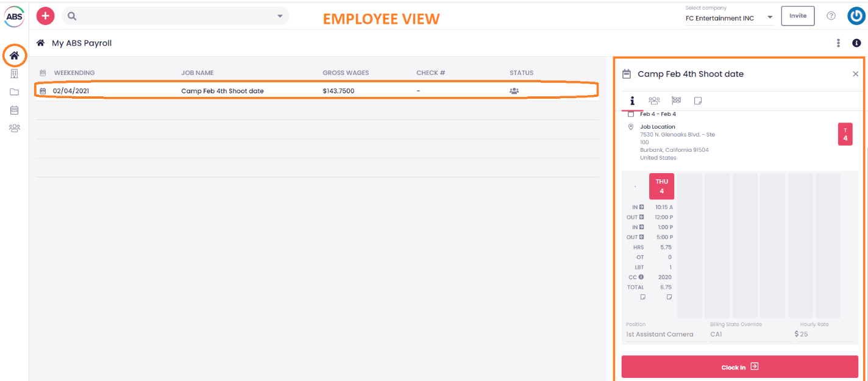868x381 pixels.
Task: Click the power/logout icon top right
Action: click(x=856, y=15)
